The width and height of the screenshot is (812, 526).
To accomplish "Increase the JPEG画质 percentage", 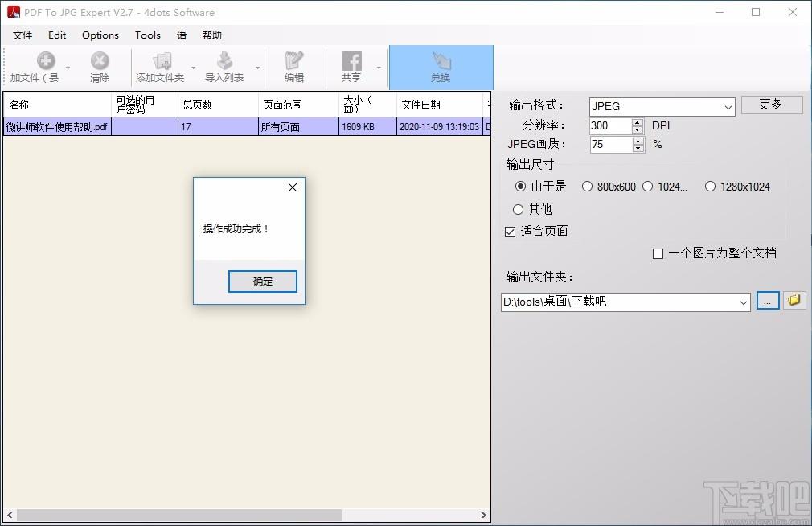I will point(638,141).
